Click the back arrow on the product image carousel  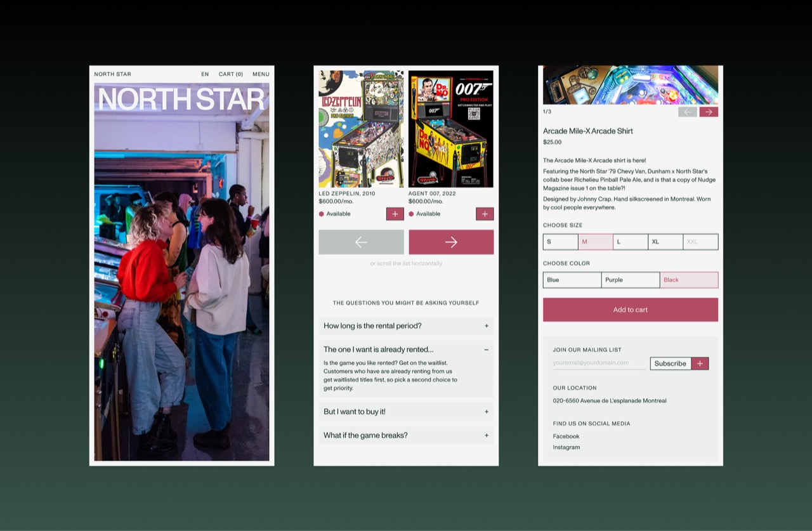688,111
